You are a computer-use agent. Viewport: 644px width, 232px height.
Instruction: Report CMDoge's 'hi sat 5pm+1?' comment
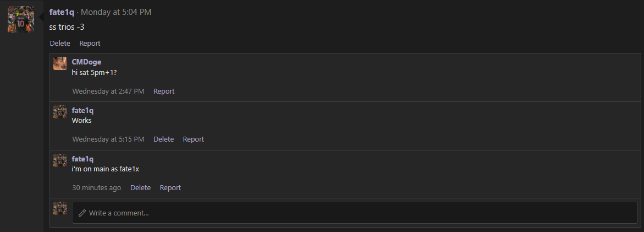pyautogui.click(x=164, y=91)
